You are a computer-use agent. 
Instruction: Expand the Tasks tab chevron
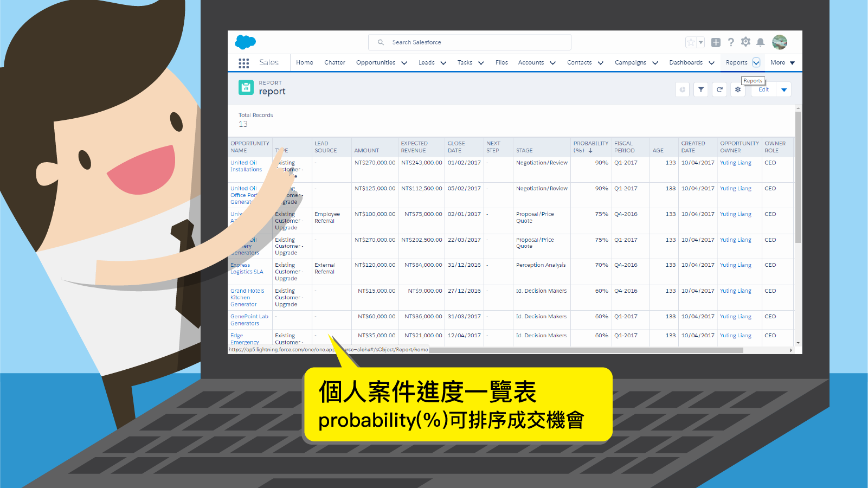(481, 63)
